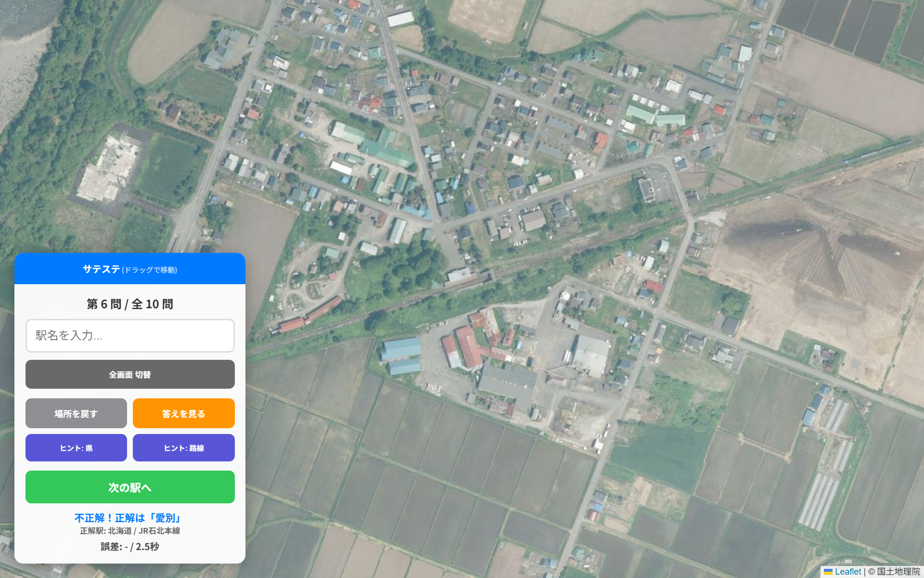Image resolution: width=924 pixels, height=578 pixels.
Task: Click the 不正解！正解は「愛別」 result message
Action: (x=128, y=518)
